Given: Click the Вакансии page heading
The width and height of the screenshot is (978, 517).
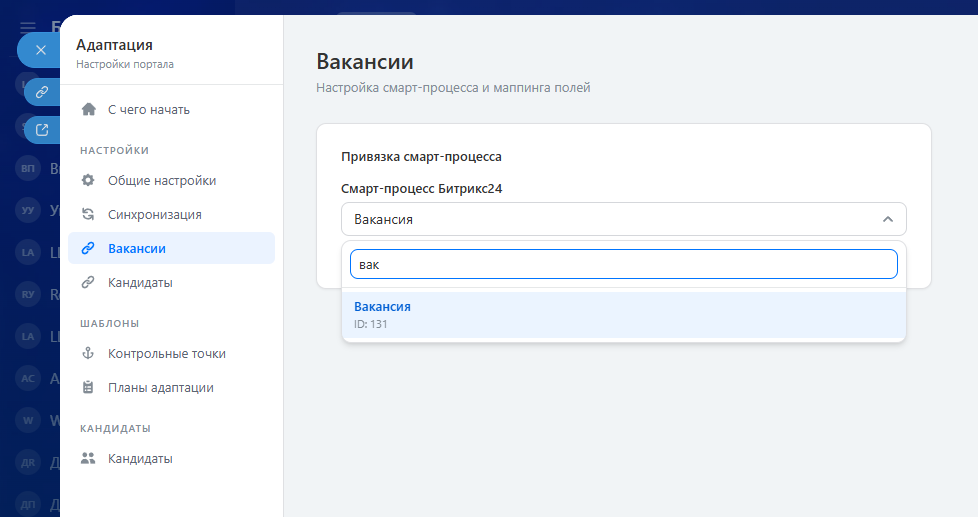Looking at the screenshot, I should 365,62.
